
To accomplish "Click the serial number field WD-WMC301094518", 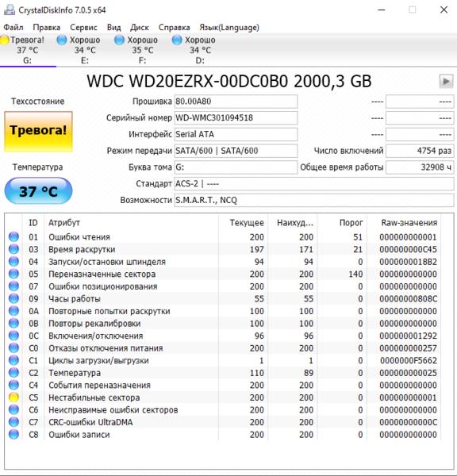I will [236, 117].
